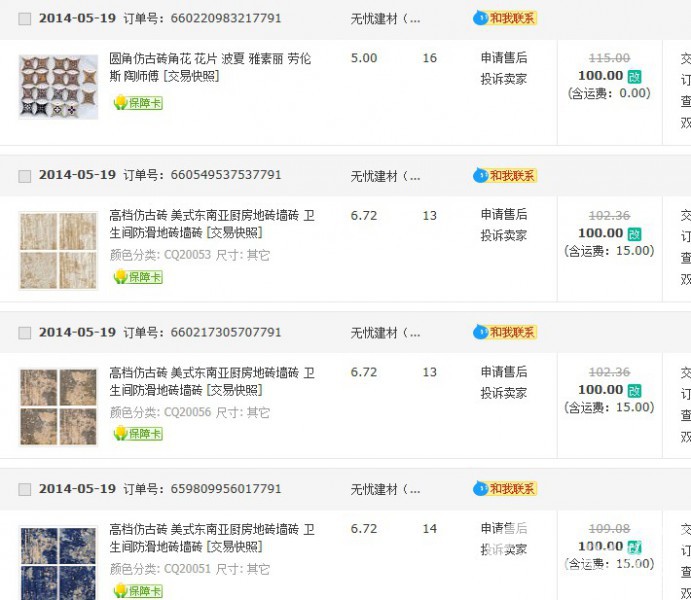Tick checkbox for order 660549537537791
The height and width of the screenshot is (600, 691).
(x=25, y=176)
